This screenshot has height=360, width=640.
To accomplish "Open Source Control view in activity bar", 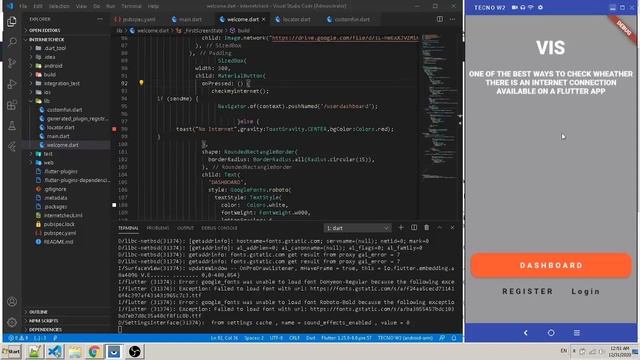I will [x=12, y=63].
